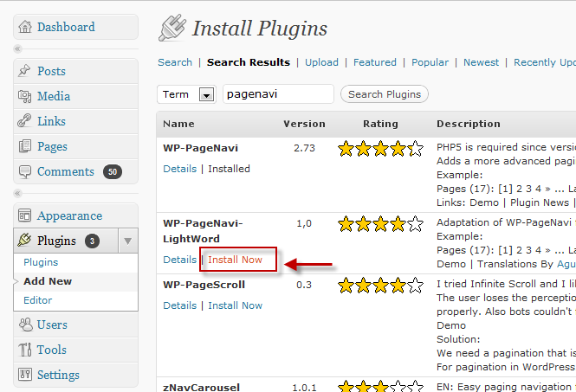Click the Pages documents icon
The image size is (576, 392).
[24, 146]
